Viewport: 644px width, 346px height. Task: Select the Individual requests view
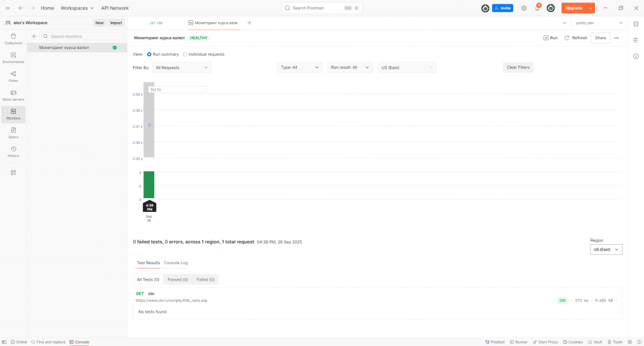(203, 54)
